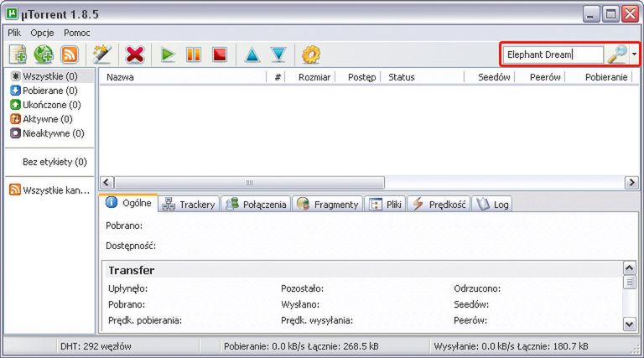
Task: Click Pobieranie speed status bar entry
Action: (301, 346)
